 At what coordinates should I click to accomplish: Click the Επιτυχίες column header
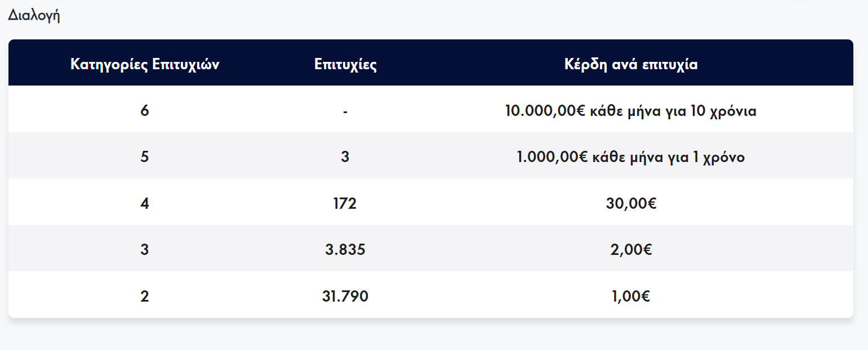(345, 65)
